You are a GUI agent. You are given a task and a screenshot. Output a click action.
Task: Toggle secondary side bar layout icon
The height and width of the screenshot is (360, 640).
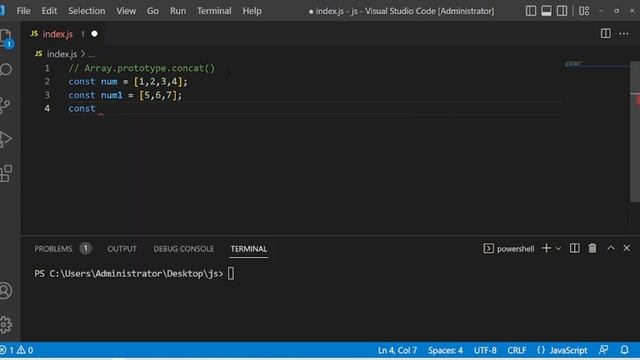pos(562,11)
